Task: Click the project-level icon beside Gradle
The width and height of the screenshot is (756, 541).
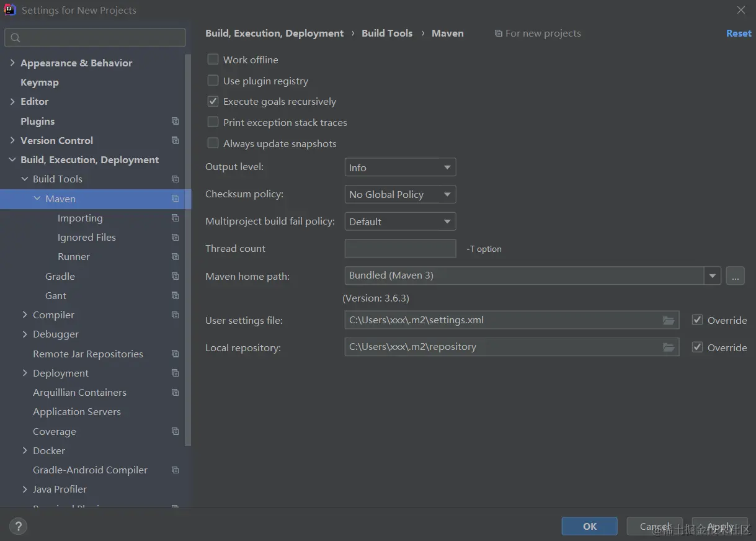Action: (175, 276)
